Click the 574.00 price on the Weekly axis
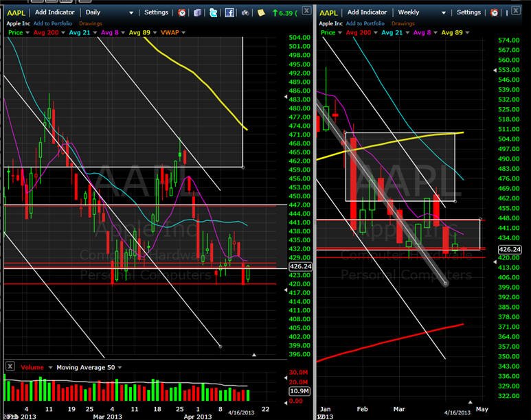 [508, 40]
